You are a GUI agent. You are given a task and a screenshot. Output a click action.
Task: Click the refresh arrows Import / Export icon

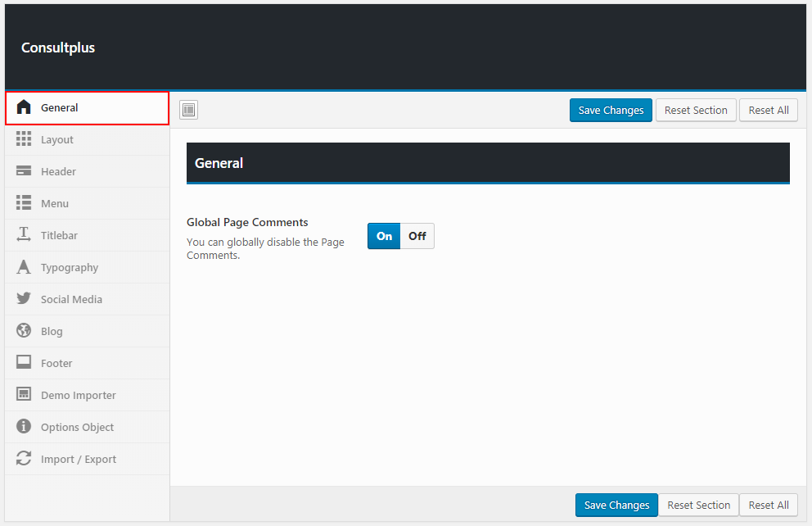pos(24,459)
